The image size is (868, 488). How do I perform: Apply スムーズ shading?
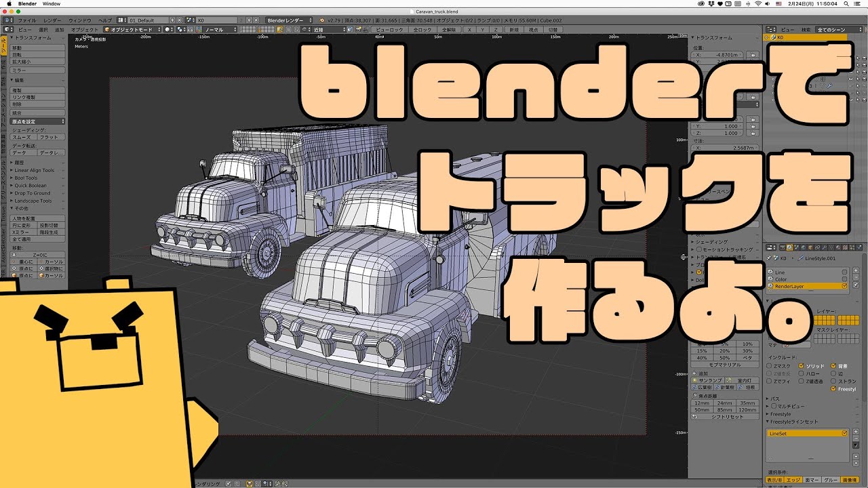point(23,137)
